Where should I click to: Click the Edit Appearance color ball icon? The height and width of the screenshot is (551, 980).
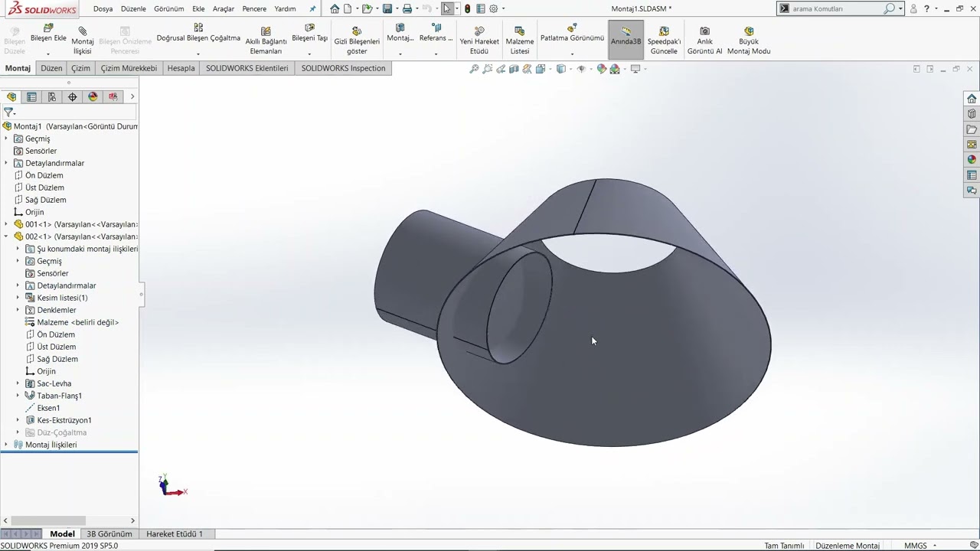tap(602, 69)
